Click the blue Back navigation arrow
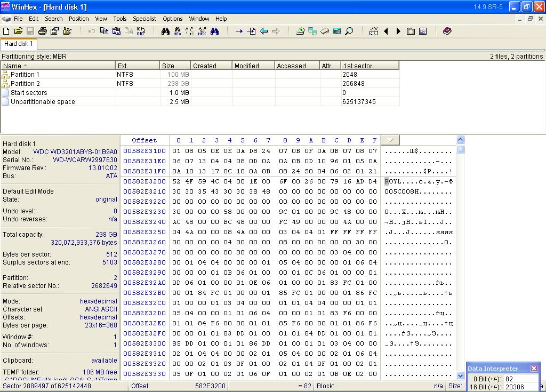This screenshot has width=546, height=392. pos(263,31)
